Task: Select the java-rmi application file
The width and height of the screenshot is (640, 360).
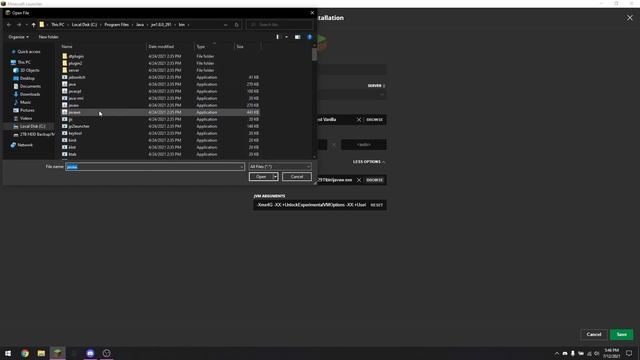Action: pyautogui.click(x=76, y=98)
